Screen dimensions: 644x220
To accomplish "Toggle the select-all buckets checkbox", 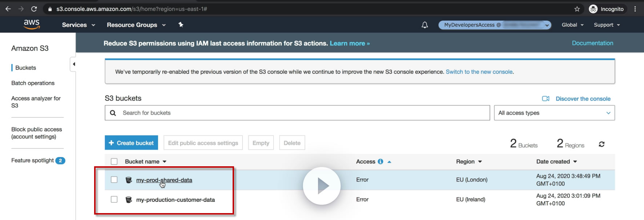I will pos(114,162).
